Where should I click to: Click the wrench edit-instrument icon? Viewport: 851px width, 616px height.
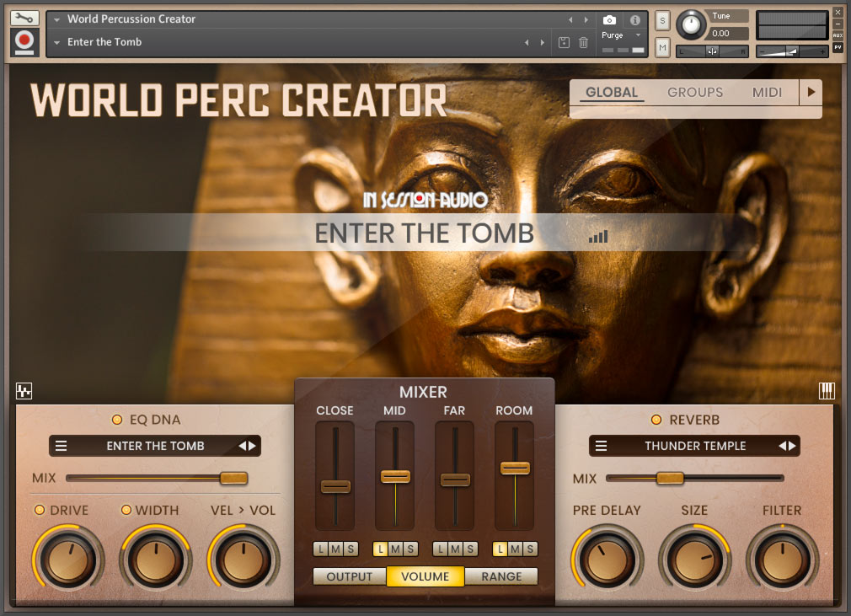(24, 17)
